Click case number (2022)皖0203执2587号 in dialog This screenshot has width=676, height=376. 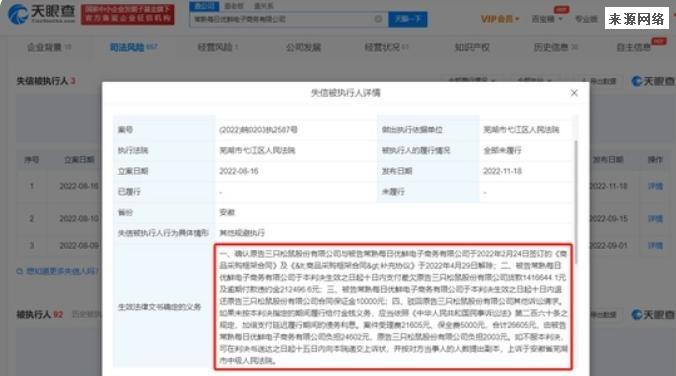tap(258, 130)
